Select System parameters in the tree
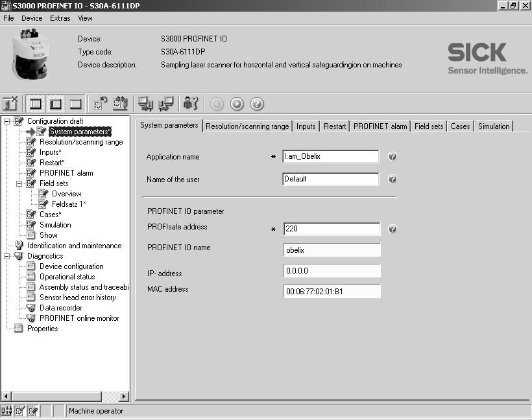Viewport: 532px width, 420px height. 80,132
